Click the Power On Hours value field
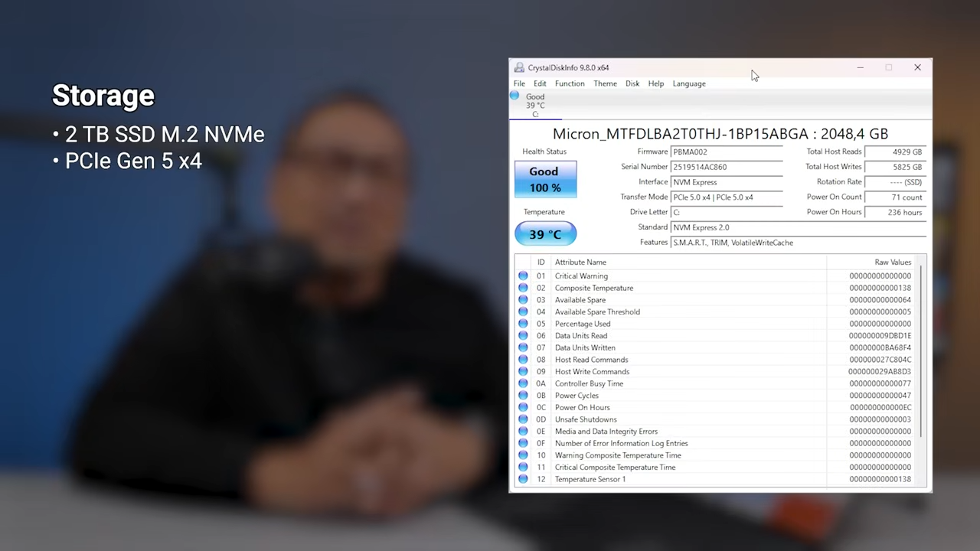Screen dimensions: 980x551 click(x=895, y=212)
